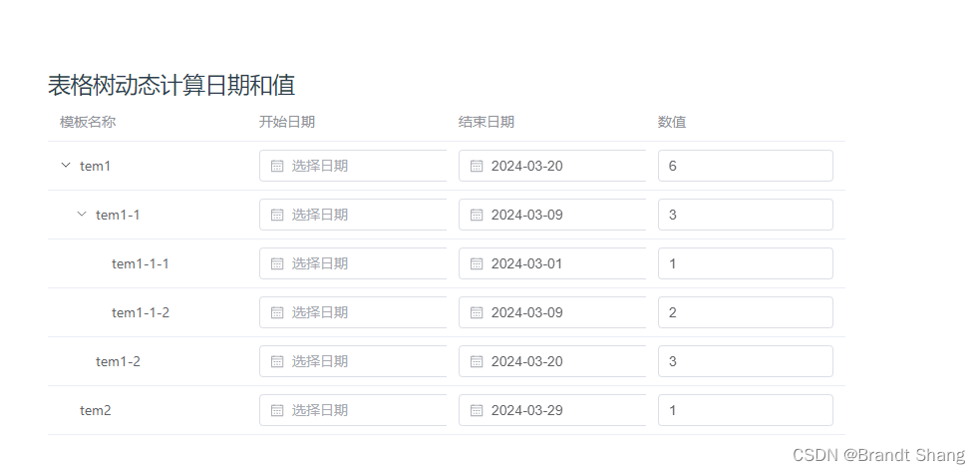
Task: Focus the tem1-1 value input showing 3
Action: (745, 215)
